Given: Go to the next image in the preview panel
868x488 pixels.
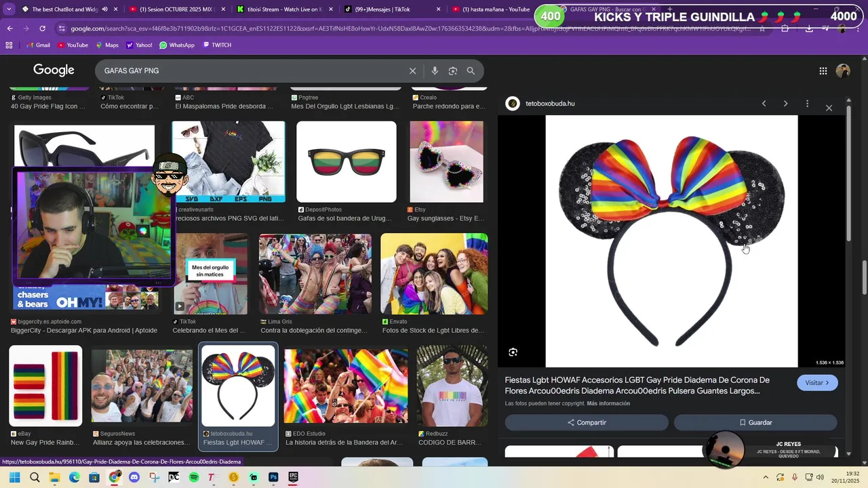Looking at the screenshot, I should 785,104.
